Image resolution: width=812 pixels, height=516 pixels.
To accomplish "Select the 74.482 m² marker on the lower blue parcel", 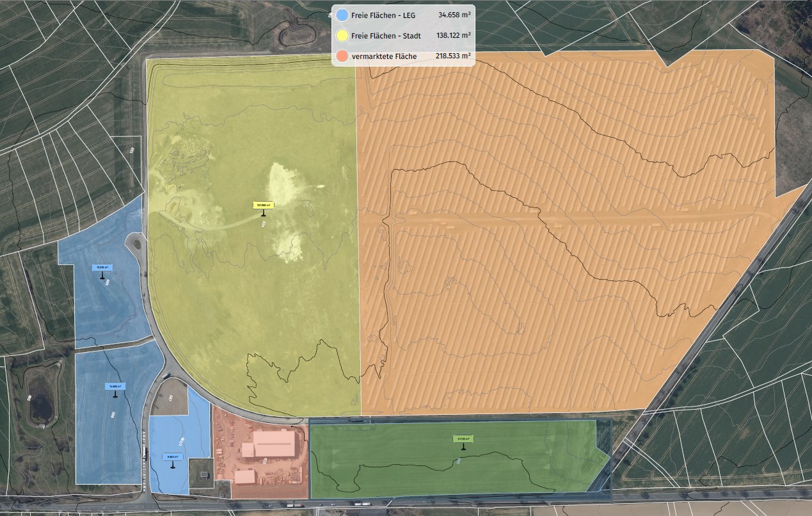I will (115, 385).
